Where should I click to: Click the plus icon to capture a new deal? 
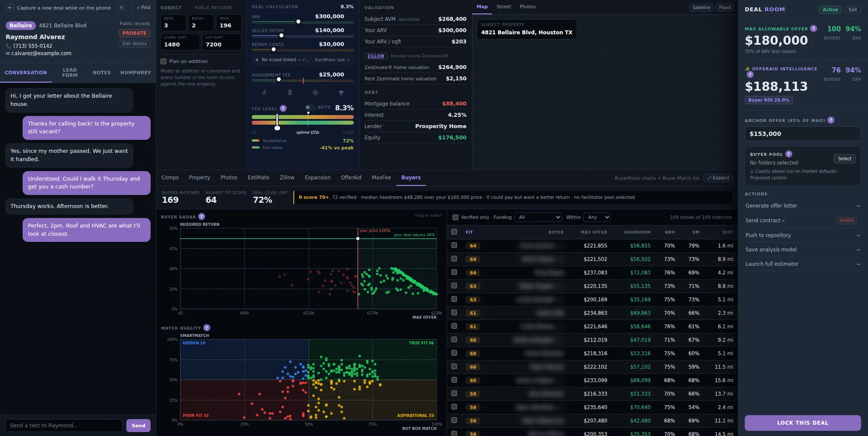(10, 8)
